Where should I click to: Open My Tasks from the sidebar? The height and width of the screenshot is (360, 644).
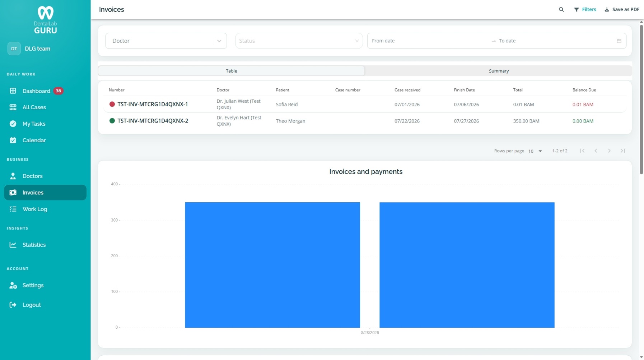[45, 124]
